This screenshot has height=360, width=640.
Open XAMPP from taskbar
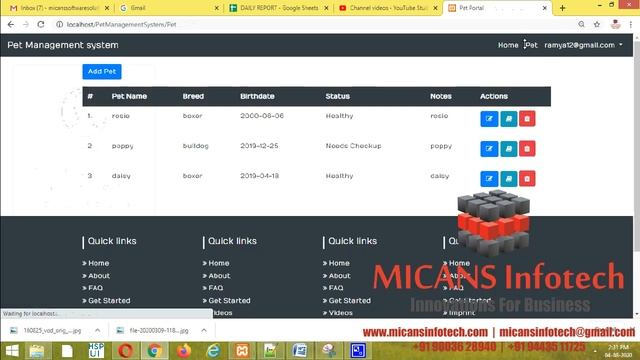[x=242, y=351]
